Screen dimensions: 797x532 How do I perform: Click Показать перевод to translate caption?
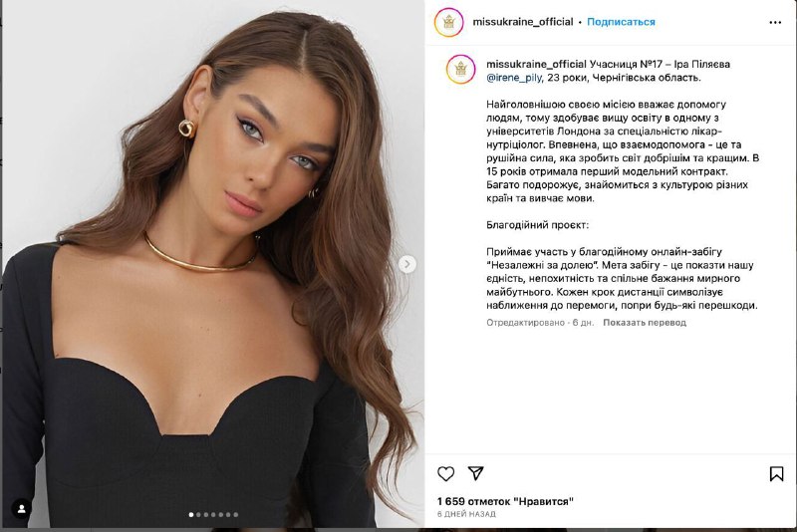pyautogui.click(x=645, y=322)
